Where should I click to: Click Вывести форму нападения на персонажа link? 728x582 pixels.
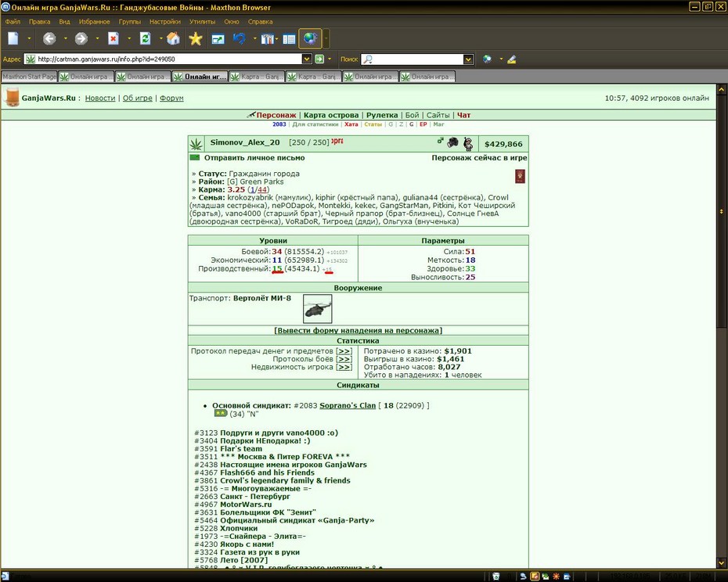[358, 330]
